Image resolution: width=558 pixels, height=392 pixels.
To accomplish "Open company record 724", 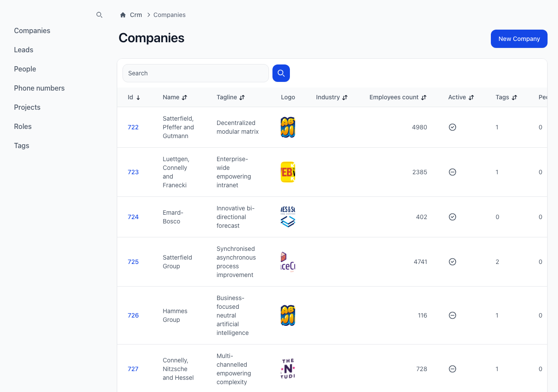I will click(x=133, y=217).
